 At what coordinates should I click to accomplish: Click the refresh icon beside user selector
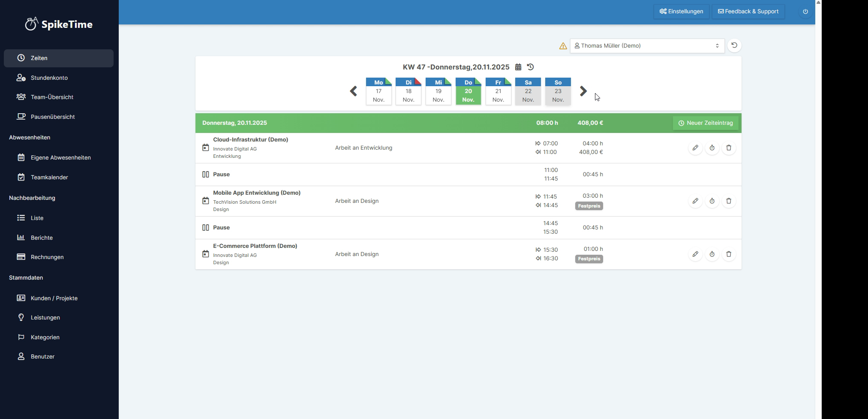[734, 45]
